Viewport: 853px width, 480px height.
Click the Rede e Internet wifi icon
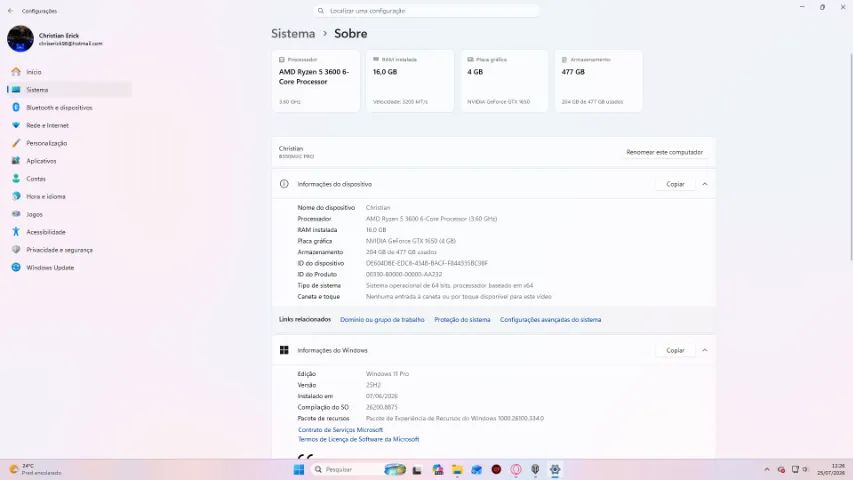(x=16, y=125)
